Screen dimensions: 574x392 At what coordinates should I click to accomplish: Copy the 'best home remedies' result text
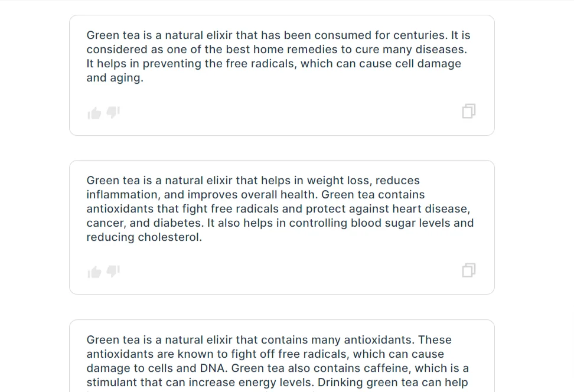(468, 111)
